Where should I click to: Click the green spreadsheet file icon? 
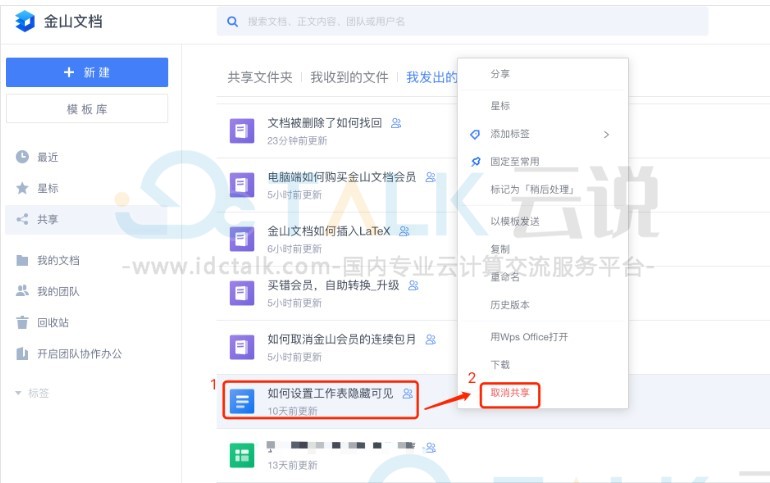click(242, 456)
